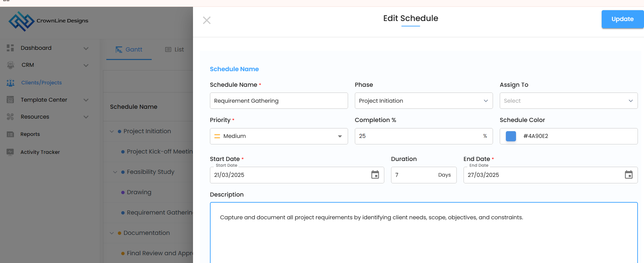Expand the Dashboard sidebar menu chevron
644x263 pixels.
coord(86,48)
